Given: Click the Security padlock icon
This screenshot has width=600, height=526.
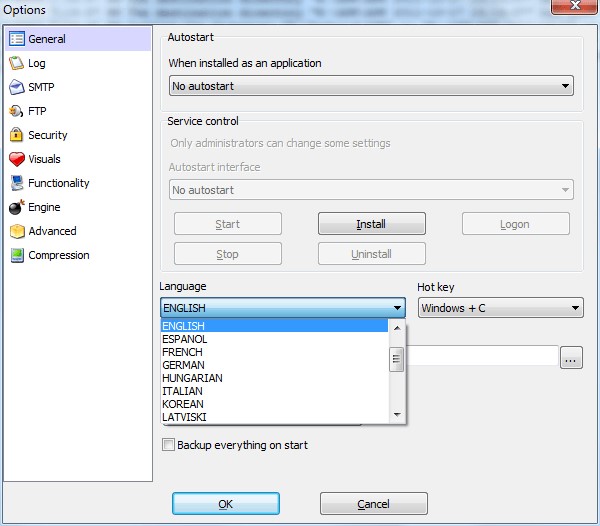Looking at the screenshot, I should tap(16, 135).
